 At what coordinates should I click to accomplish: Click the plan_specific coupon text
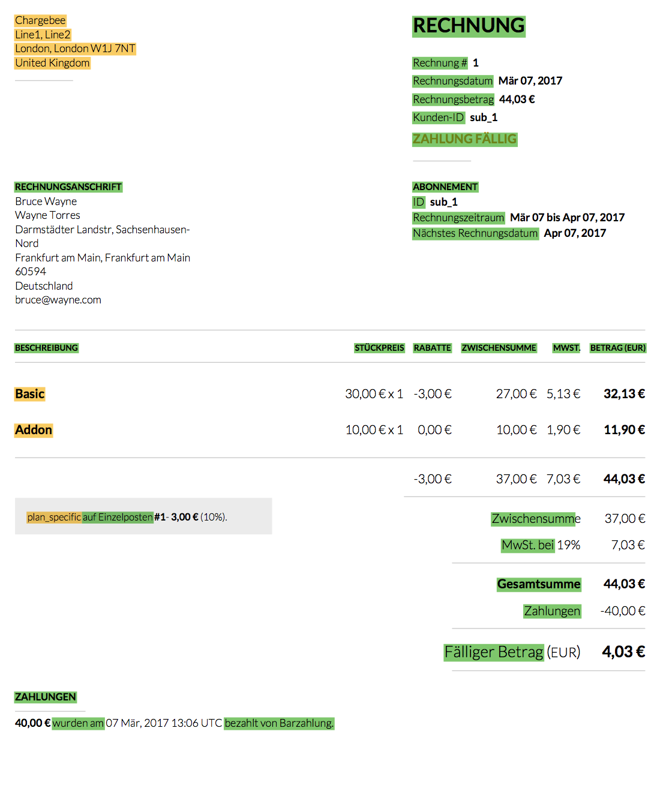pos(54,517)
